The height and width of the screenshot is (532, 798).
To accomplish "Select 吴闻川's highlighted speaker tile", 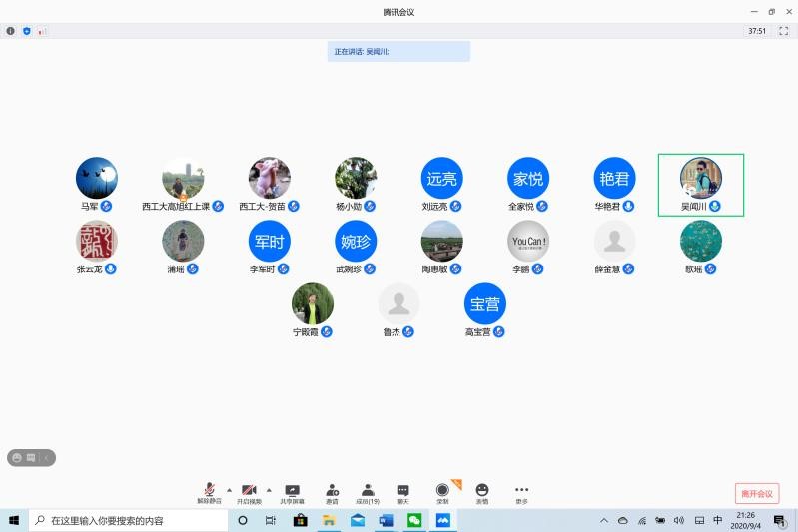I will 701,184.
